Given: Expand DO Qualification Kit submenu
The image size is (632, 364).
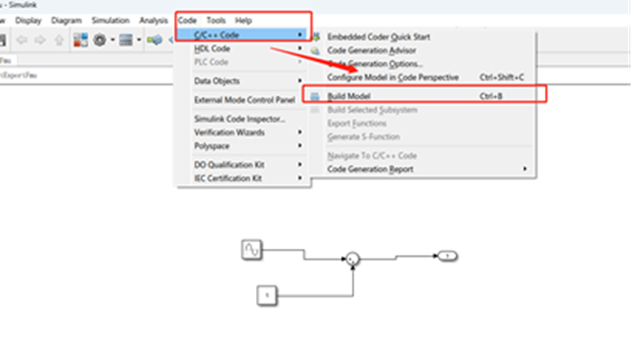Looking at the screenshot, I should (242, 165).
